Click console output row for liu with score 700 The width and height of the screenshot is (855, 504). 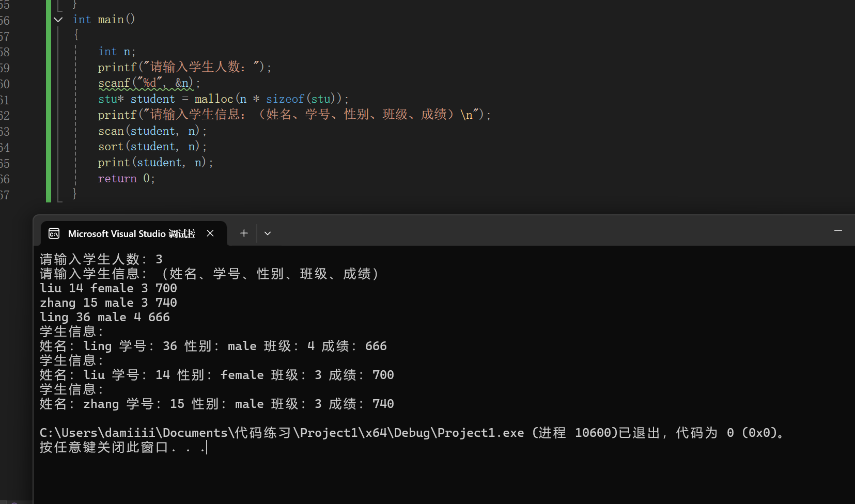click(217, 375)
